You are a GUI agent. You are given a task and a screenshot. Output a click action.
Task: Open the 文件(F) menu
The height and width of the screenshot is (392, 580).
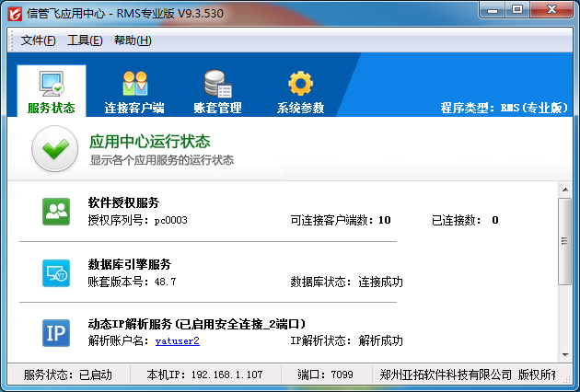pyautogui.click(x=38, y=40)
